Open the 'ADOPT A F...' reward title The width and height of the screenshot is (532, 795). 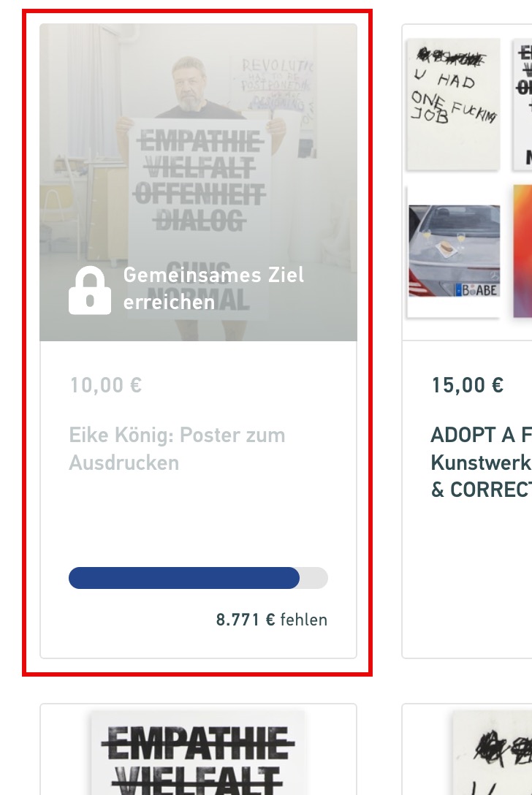click(x=482, y=435)
